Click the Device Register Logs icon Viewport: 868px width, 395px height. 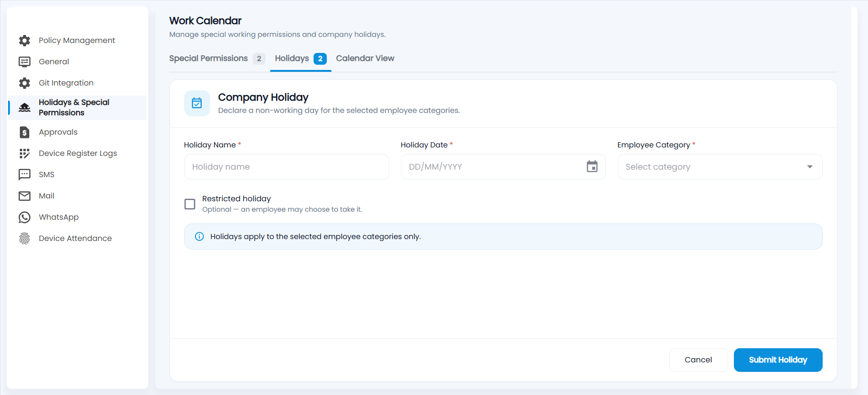[x=25, y=154]
